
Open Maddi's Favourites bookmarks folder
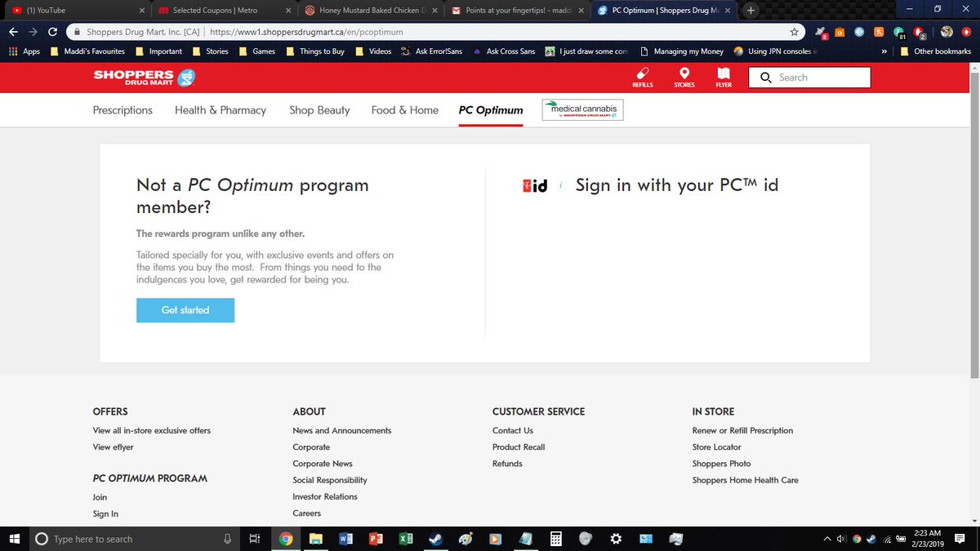tap(87, 51)
